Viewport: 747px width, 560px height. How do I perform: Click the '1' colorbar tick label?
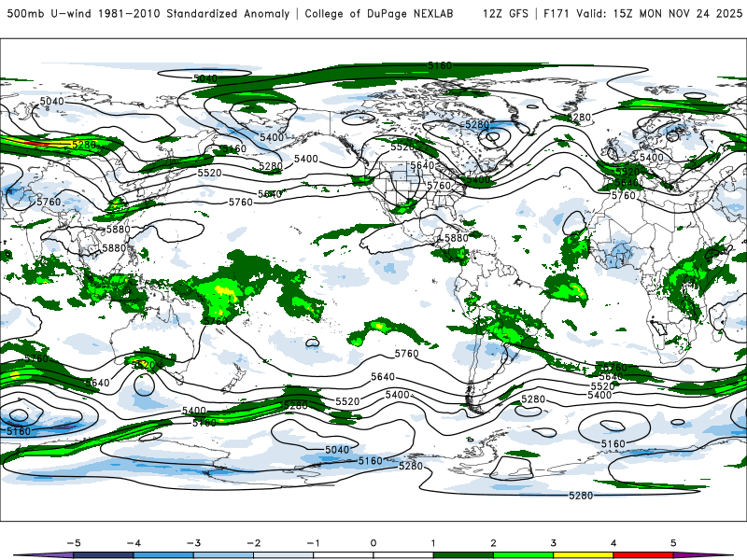(x=433, y=543)
